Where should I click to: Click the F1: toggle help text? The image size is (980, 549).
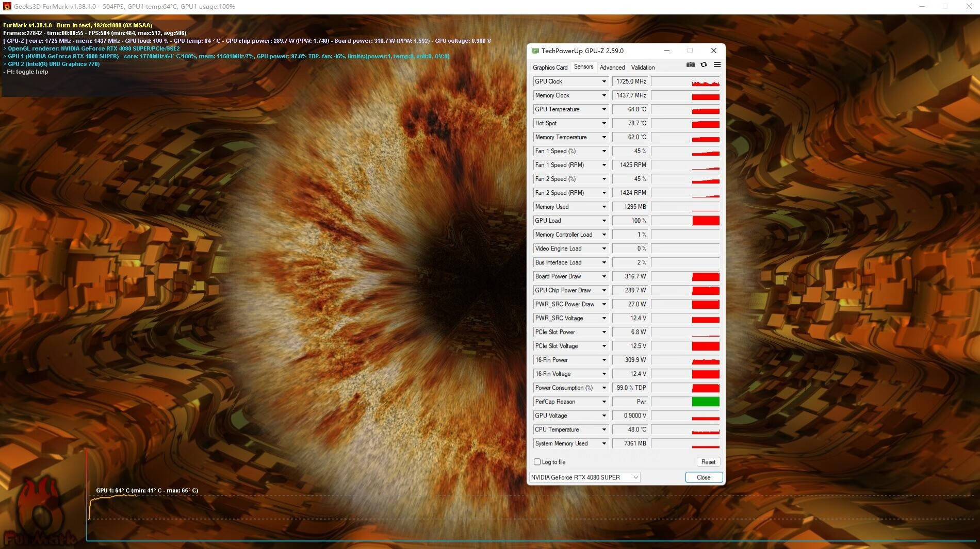26,72
